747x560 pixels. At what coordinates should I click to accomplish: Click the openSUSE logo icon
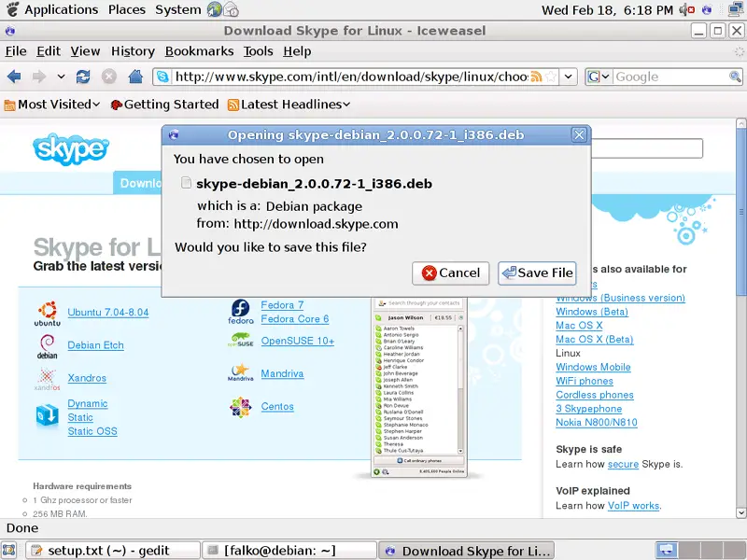pyautogui.click(x=241, y=340)
